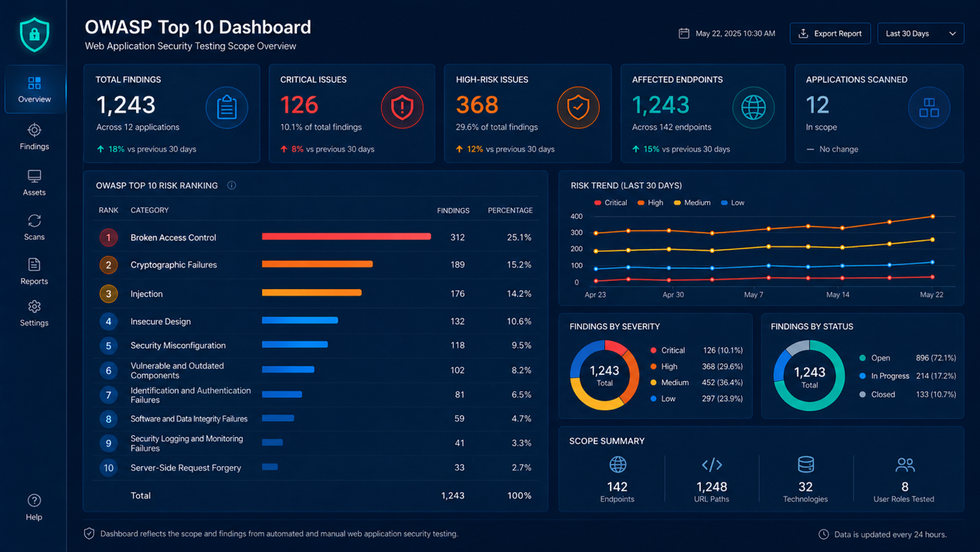The image size is (980, 552).
Task: Select Identification and Authentication Failures category
Action: (x=191, y=395)
